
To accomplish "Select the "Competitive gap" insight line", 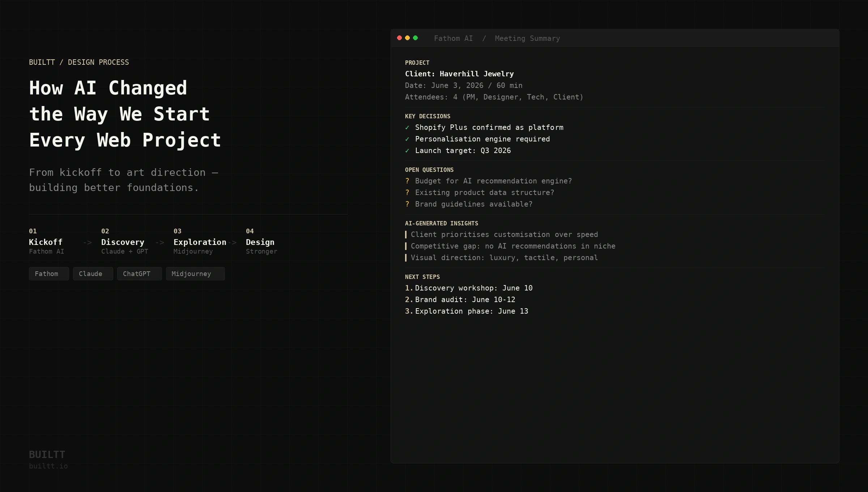I will (x=513, y=246).
